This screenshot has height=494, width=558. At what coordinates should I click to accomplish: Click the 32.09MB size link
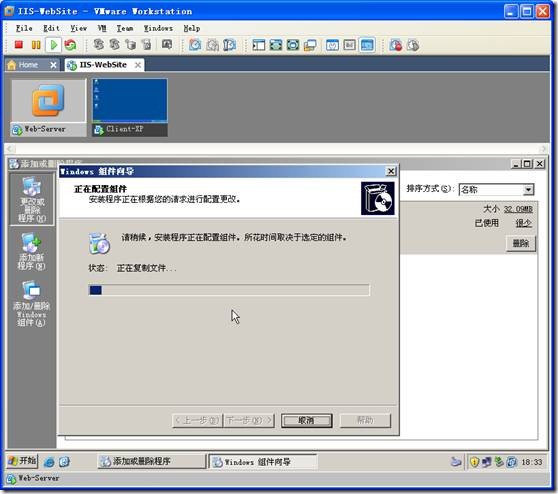point(518,209)
